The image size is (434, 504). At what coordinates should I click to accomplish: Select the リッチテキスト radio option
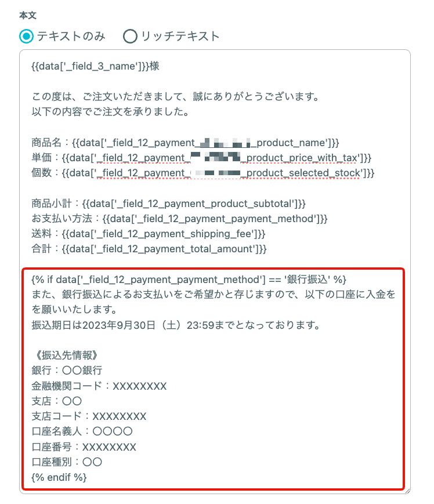coord(130,37)
